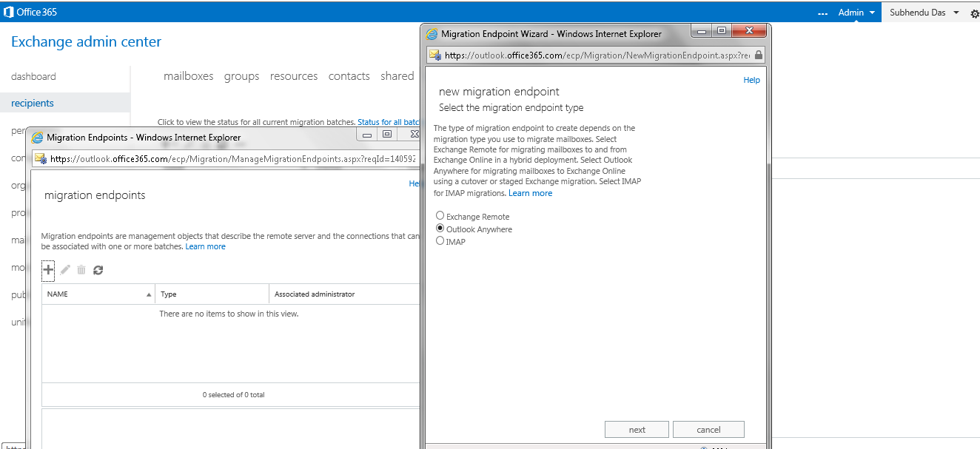The image size is (980, 449).
Task: Click the cancel button in wizard
Action: (x=708, y=430)
